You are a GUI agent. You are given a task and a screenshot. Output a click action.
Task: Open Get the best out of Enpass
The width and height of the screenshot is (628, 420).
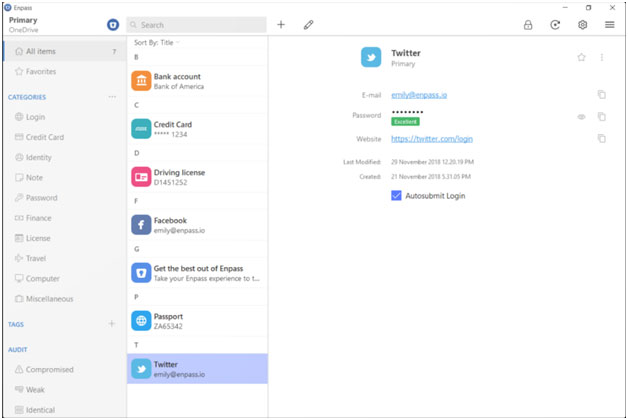pyautogui.click(x=197, y=273)
